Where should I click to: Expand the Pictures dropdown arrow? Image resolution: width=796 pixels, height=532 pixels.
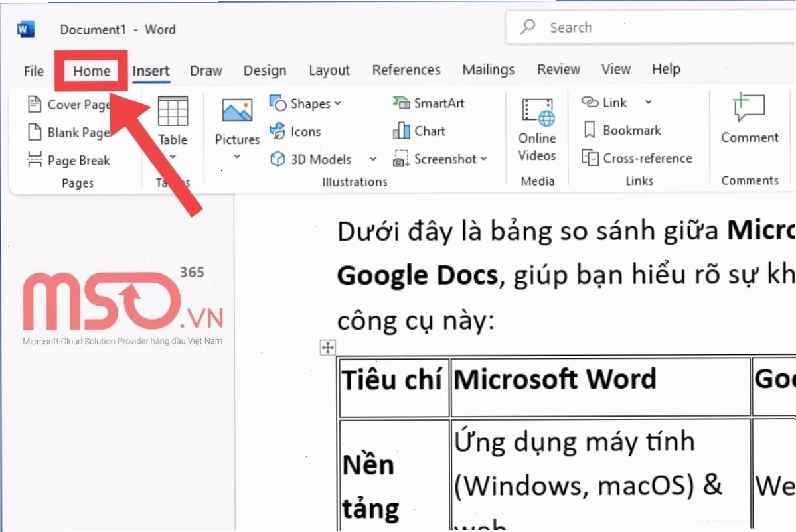[x=237, y=157]
